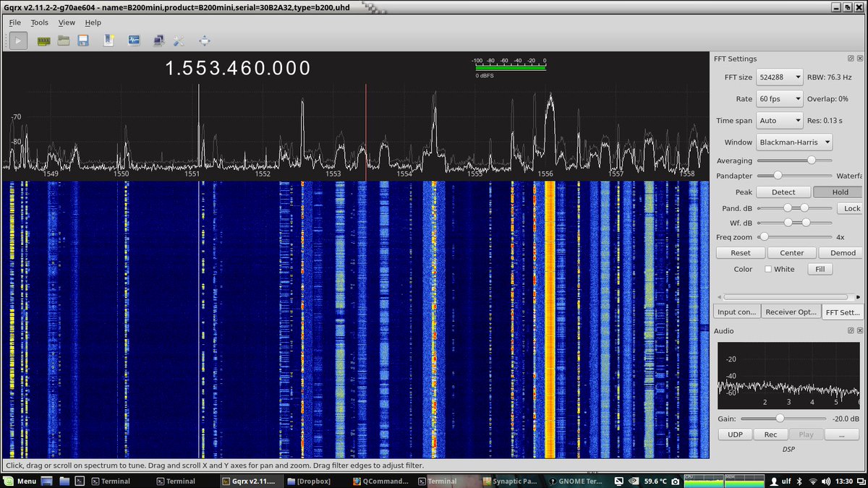Open the bookmarks document icon
The image size is (868, 488).
point(109,40)
